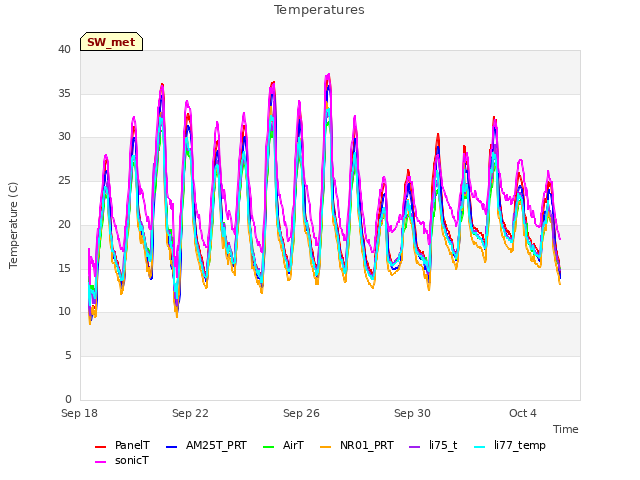This screenshot has height=480, width=640.
Task: Click the 5 y-axis tick label
Action: click(68, 356)
